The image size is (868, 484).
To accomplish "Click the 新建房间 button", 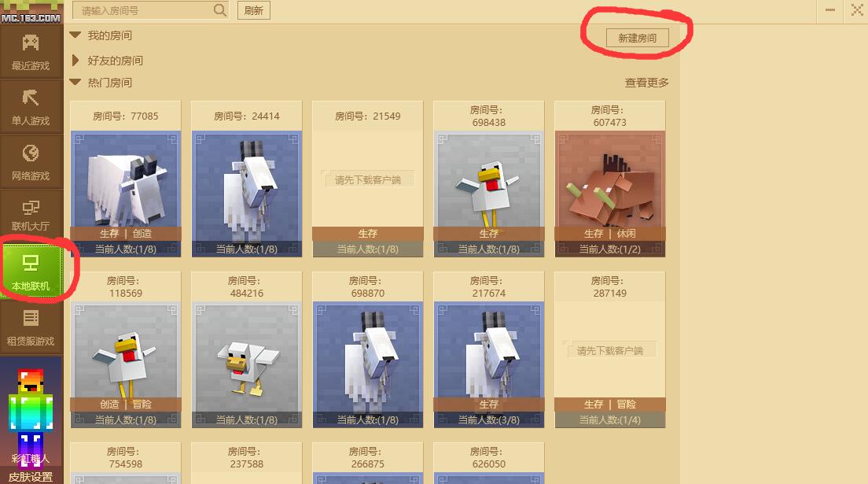I will (x=637, y=38).
